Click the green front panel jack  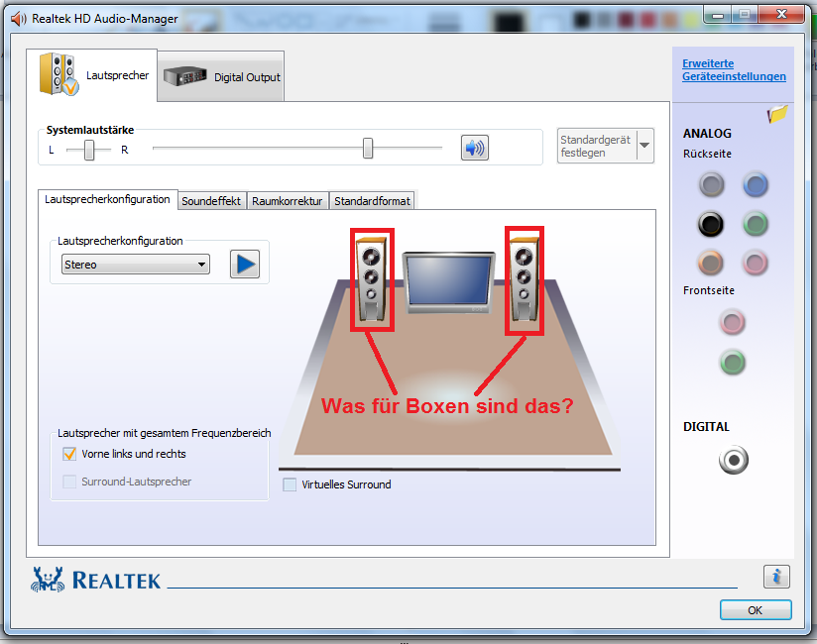(x=733, y=363)
